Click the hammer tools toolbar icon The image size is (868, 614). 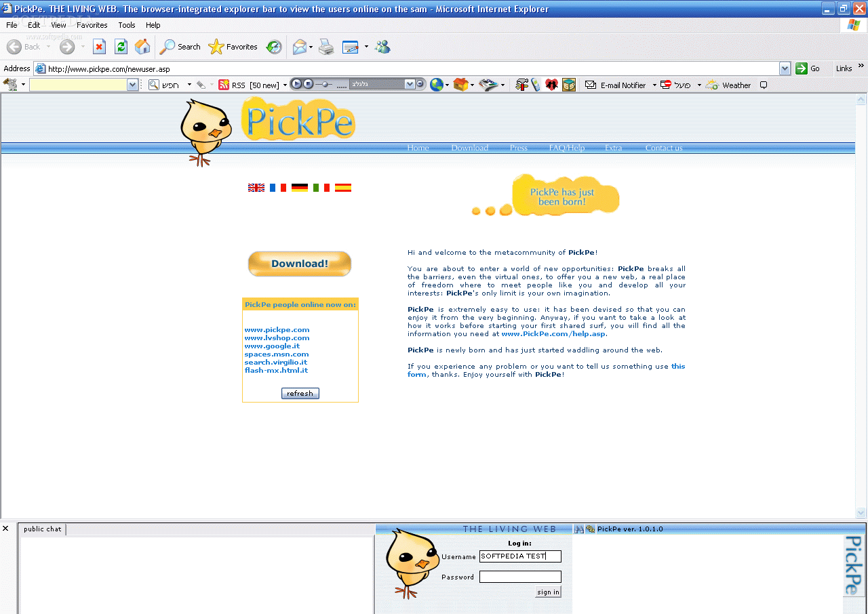(x=521, y=85)
